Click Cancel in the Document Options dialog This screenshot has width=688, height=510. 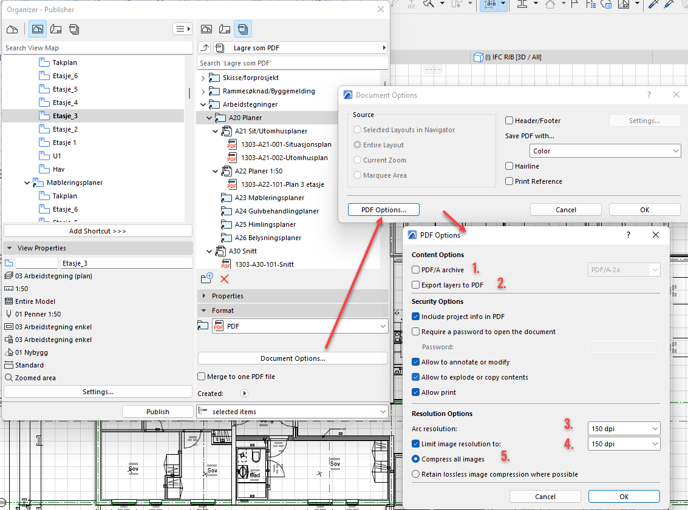coord(566,210)
